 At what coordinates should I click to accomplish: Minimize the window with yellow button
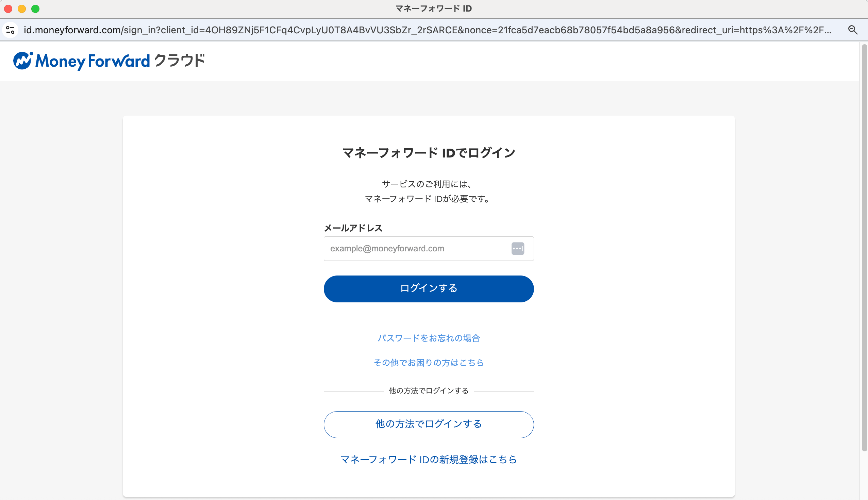point(22,9)
